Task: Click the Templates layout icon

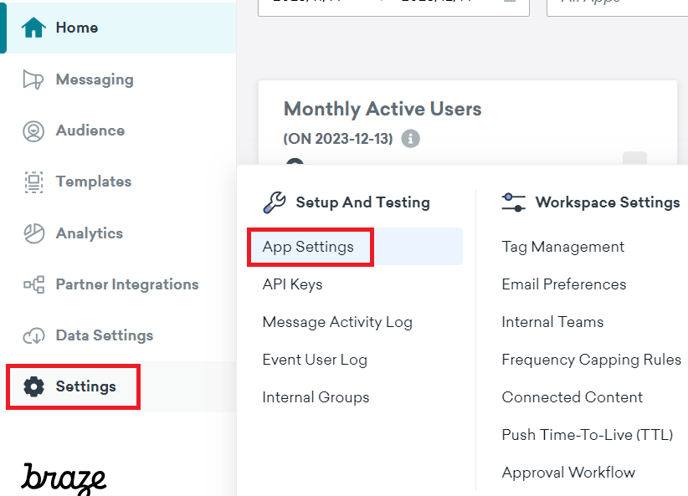Action: point(34,182)
